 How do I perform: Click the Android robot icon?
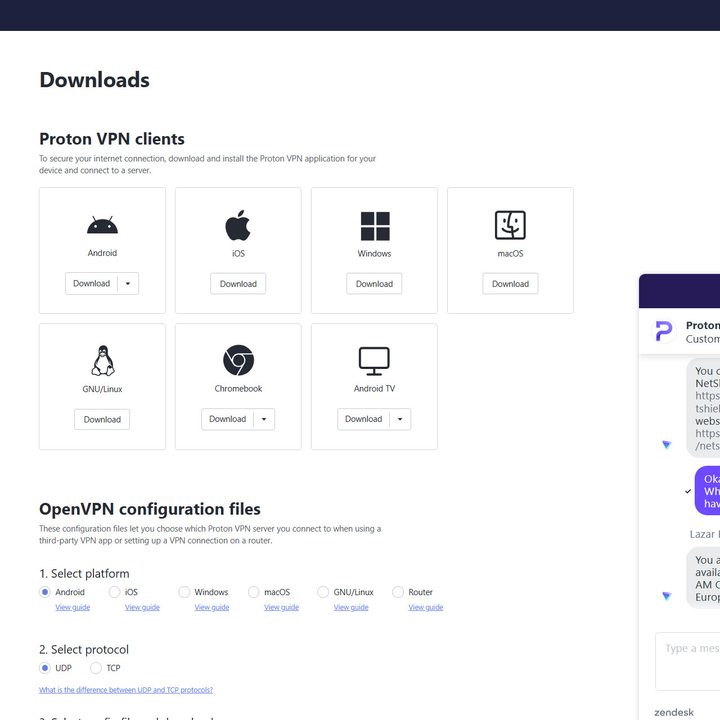click(102, 225)
